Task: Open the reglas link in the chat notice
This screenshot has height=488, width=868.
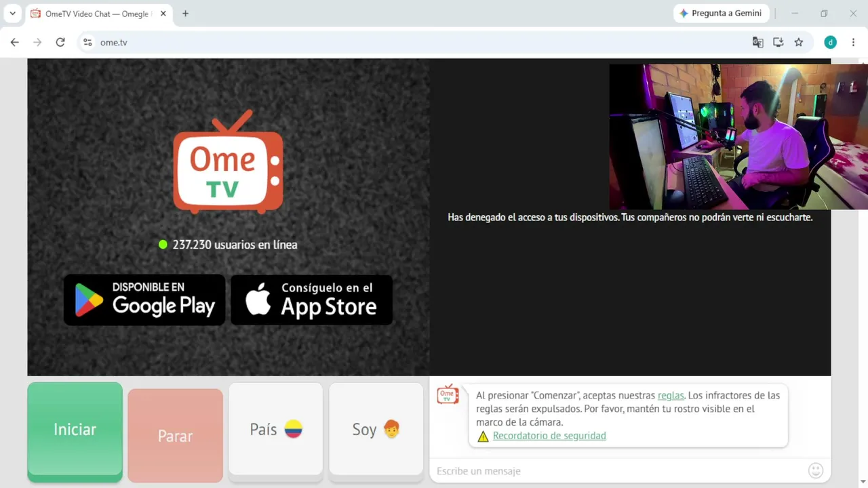Action: 671,395
